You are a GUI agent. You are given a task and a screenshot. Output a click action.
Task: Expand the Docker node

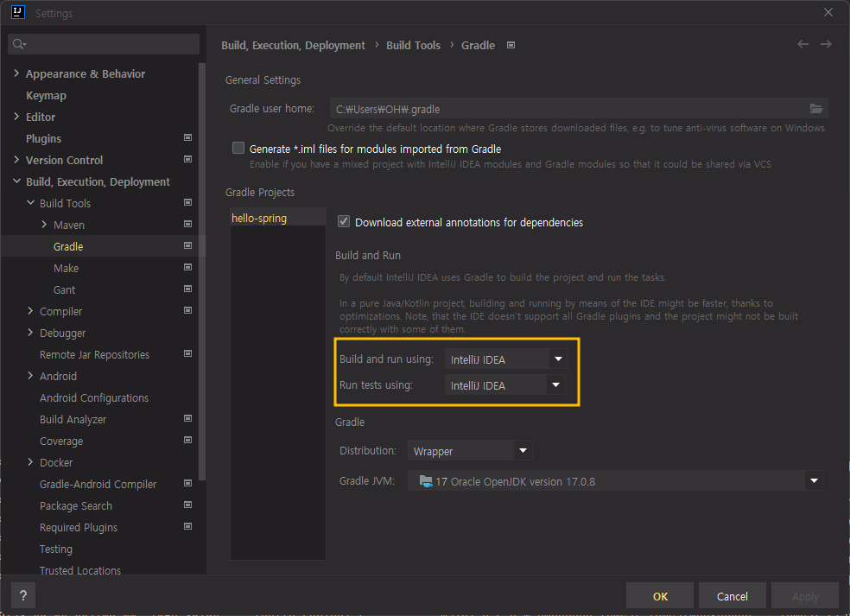30,461
